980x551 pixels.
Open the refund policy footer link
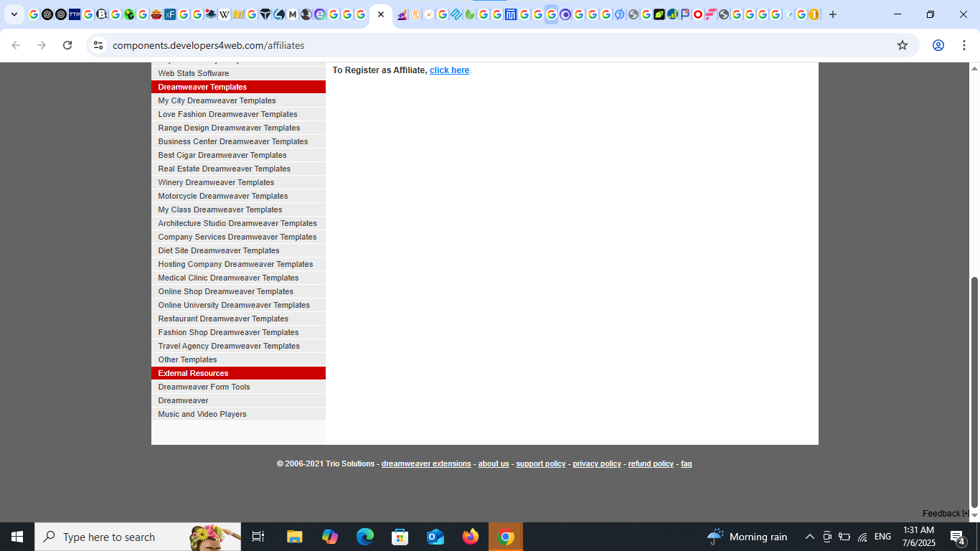pos(651,464)
